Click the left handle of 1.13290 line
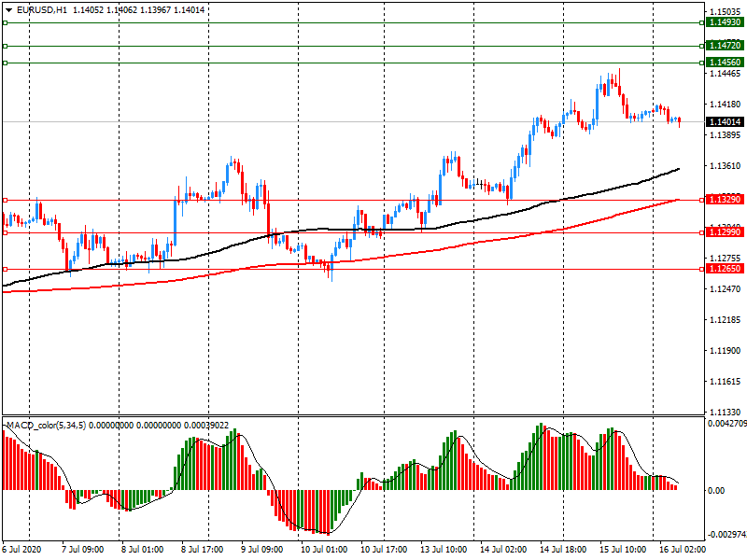The image size is (747, 560). click(x=5, y=200)
